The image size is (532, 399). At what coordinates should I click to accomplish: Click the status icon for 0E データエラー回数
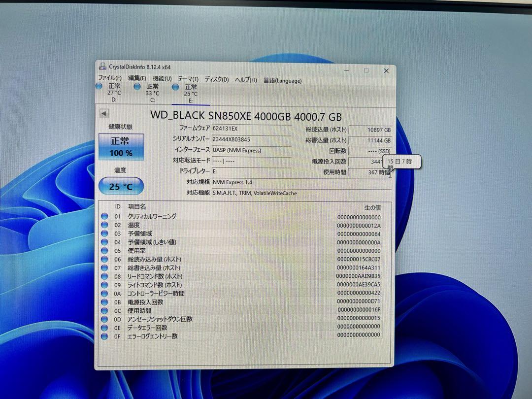104,328
